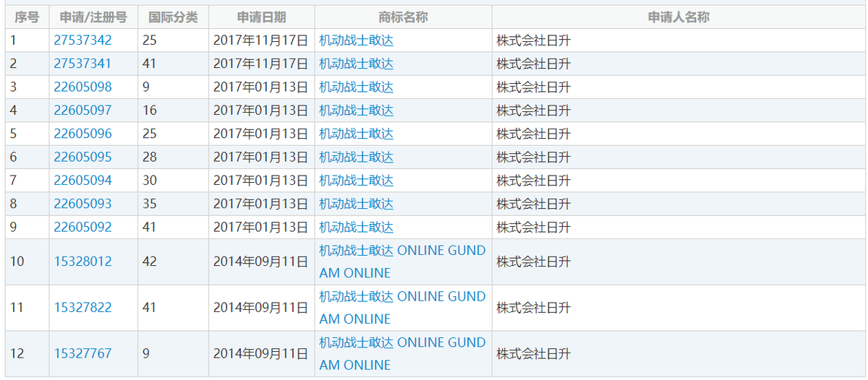Screen dimensions: 868x380
Task: Open registration number 15328012 link
Action: point(82,262)
